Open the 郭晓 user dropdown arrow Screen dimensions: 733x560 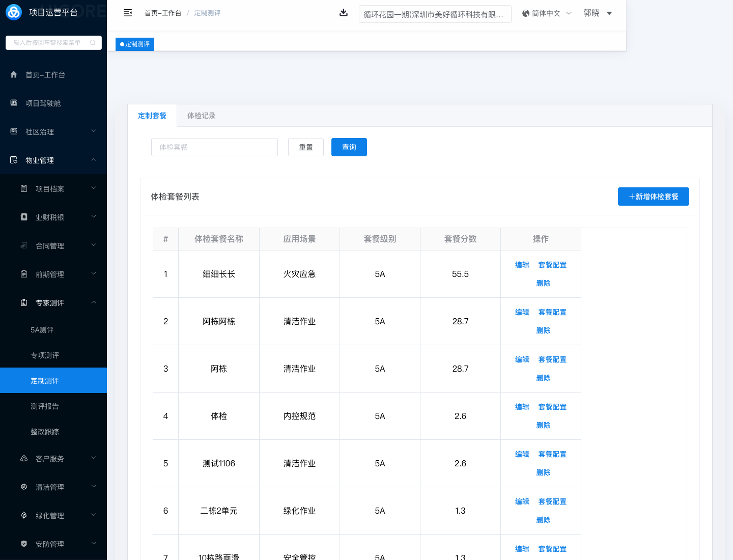(x=609, y=13)
